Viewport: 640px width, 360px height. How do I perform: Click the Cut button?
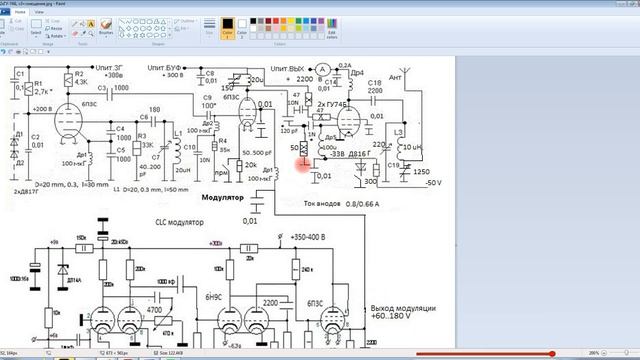(16, 21)
